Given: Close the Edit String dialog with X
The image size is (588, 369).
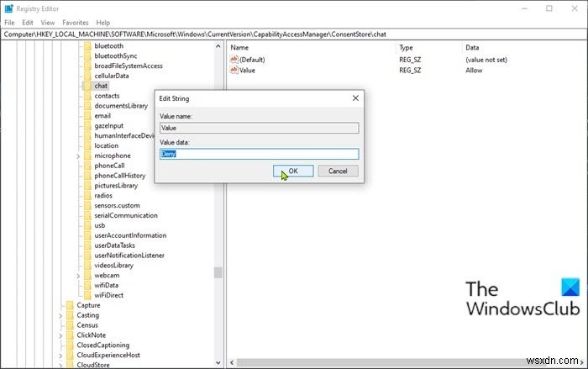Looking at the screenshot, I should 355,98.
